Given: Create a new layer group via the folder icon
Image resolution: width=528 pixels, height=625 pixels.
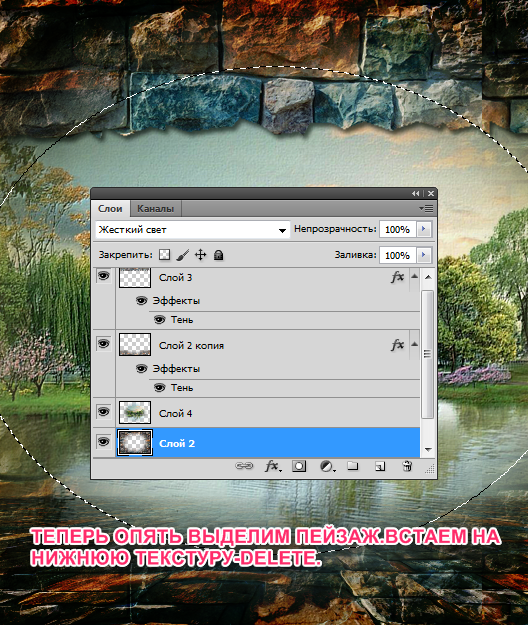Looking at the screenshot, I should [x=353, y=466].
